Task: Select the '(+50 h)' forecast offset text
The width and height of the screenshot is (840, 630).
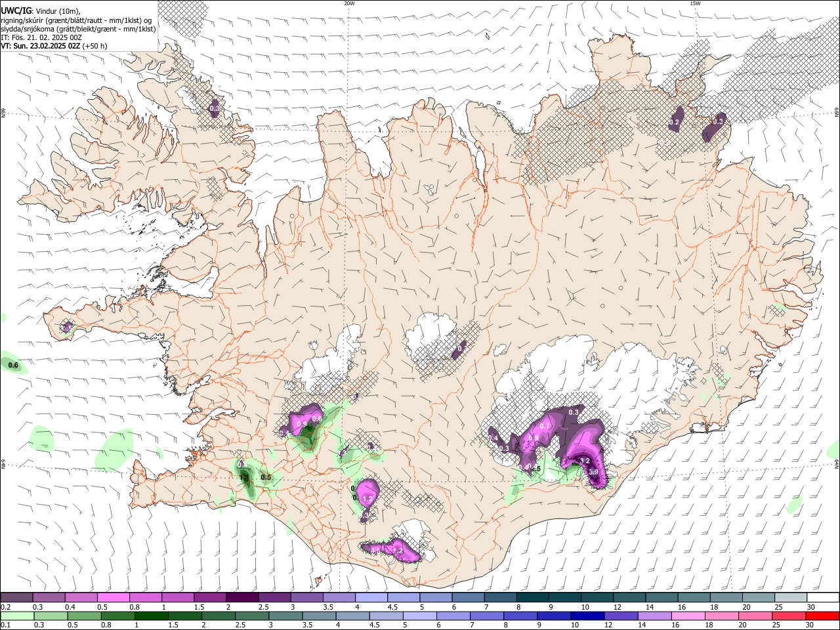Action: pos(95,46)
